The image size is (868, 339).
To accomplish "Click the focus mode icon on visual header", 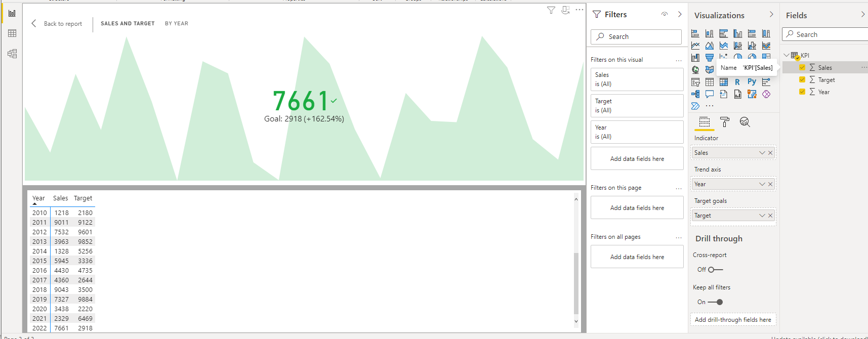I will point(565,10).
